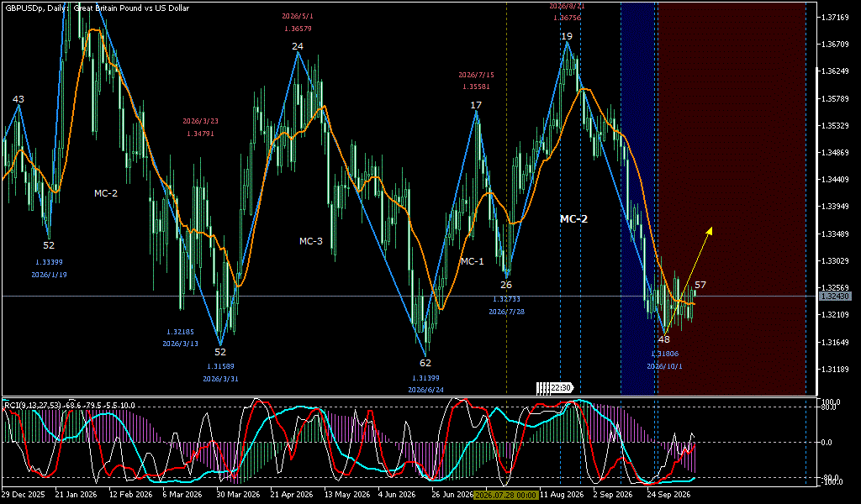This screenshot has height=504, width=861.
Task: Click the '1.31649' price axis value
Action: pos(835,342)
